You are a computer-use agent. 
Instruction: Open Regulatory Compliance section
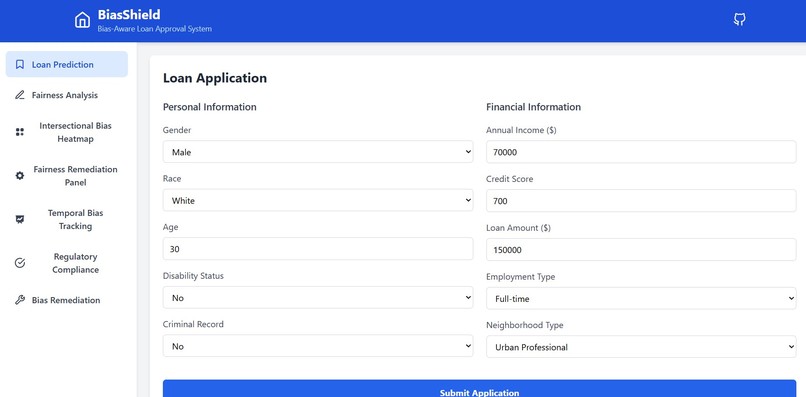(67, 263)
